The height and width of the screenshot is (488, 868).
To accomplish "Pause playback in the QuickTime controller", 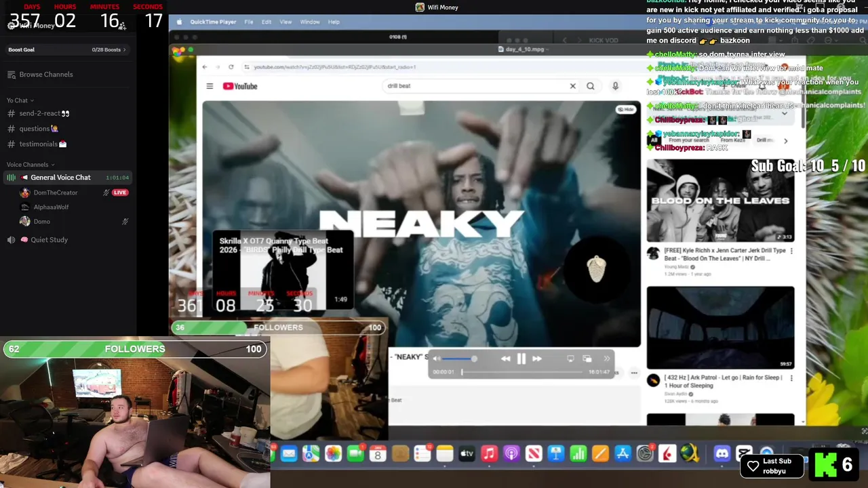I will tap(521, 359).
